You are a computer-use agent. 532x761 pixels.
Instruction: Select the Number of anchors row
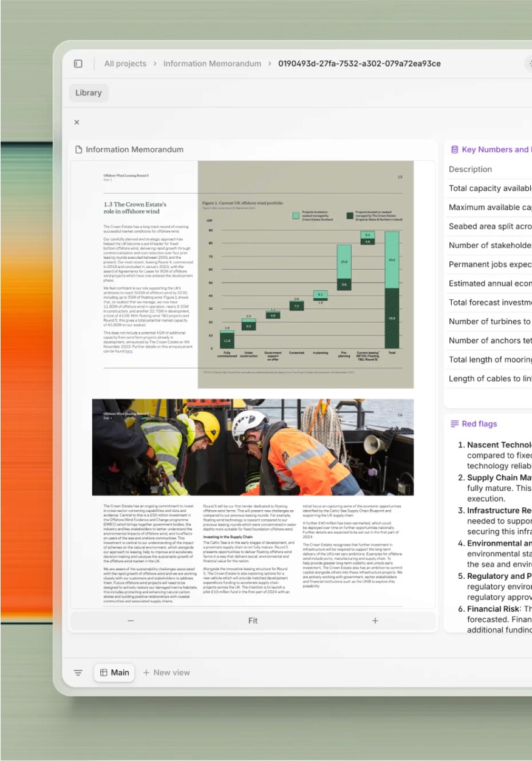[x=490, y=341]
